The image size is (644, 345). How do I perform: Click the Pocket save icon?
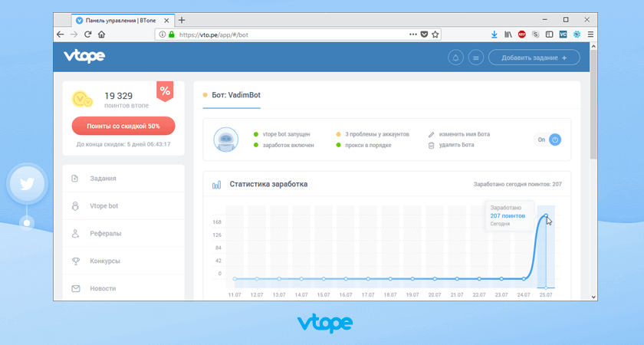click(424, 34)
